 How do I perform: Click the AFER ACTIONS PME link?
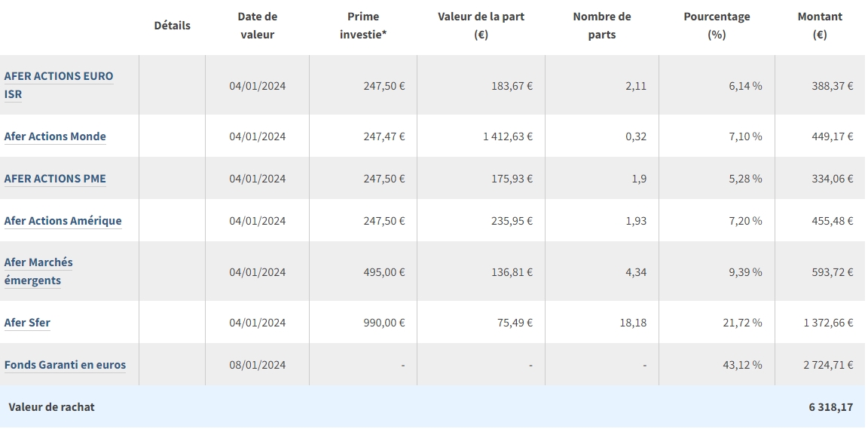55,179
